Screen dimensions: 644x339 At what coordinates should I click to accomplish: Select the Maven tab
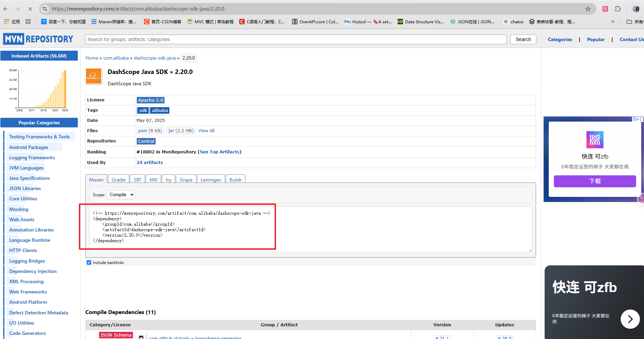(96, 179)
